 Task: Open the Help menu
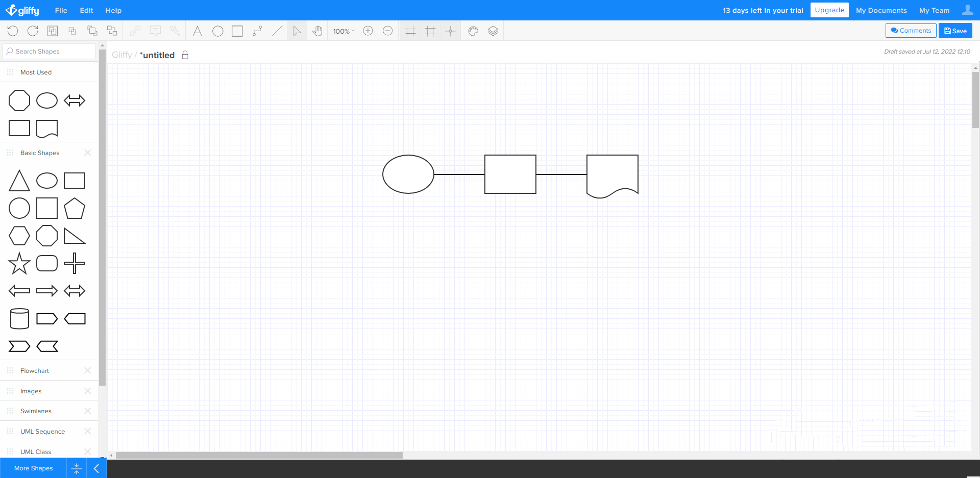pyautogui.click(x=113, y=10)
